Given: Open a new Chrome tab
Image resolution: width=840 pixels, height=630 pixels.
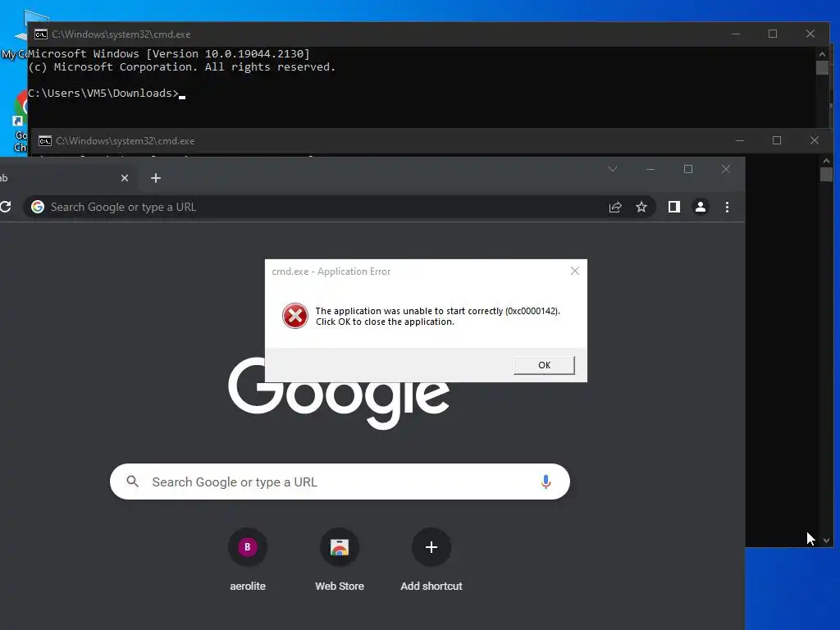Looking at the screenshot, I should tap(156, 178).
